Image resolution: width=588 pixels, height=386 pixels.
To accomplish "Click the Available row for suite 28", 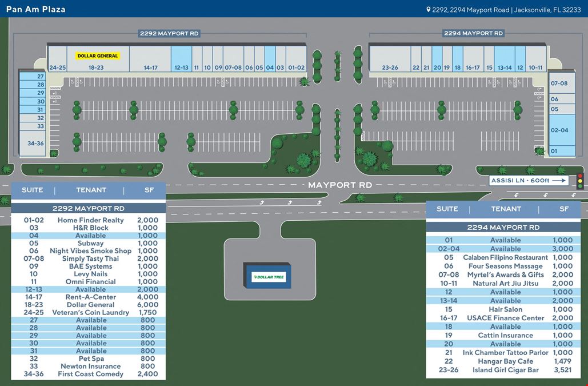I will pos(89,328).
